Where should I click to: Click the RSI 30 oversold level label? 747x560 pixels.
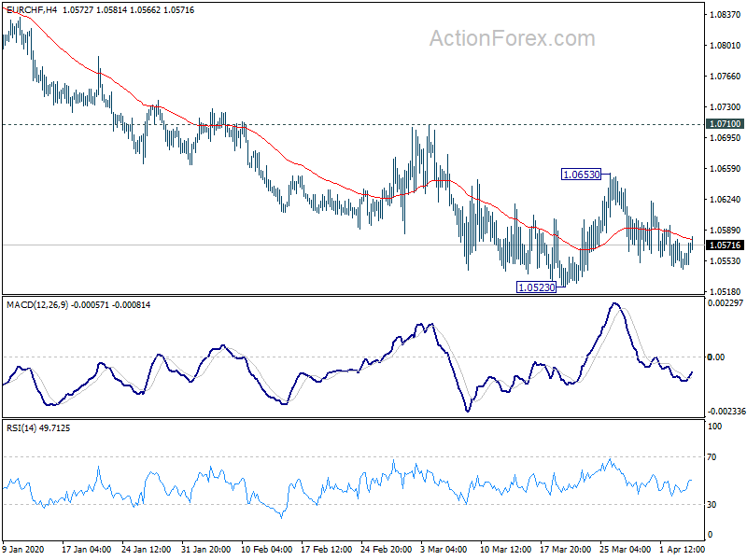click(x=712, y=505)
